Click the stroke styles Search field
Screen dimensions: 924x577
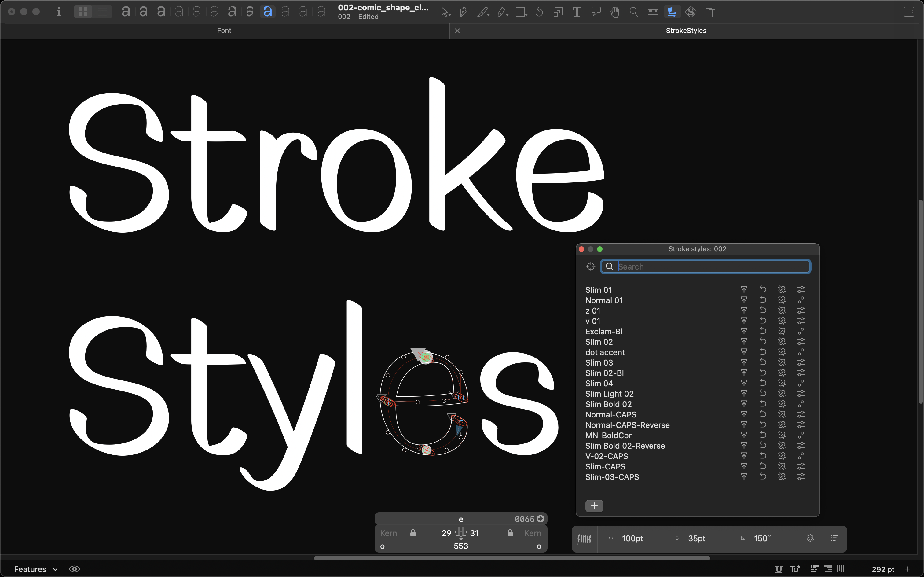706,266
